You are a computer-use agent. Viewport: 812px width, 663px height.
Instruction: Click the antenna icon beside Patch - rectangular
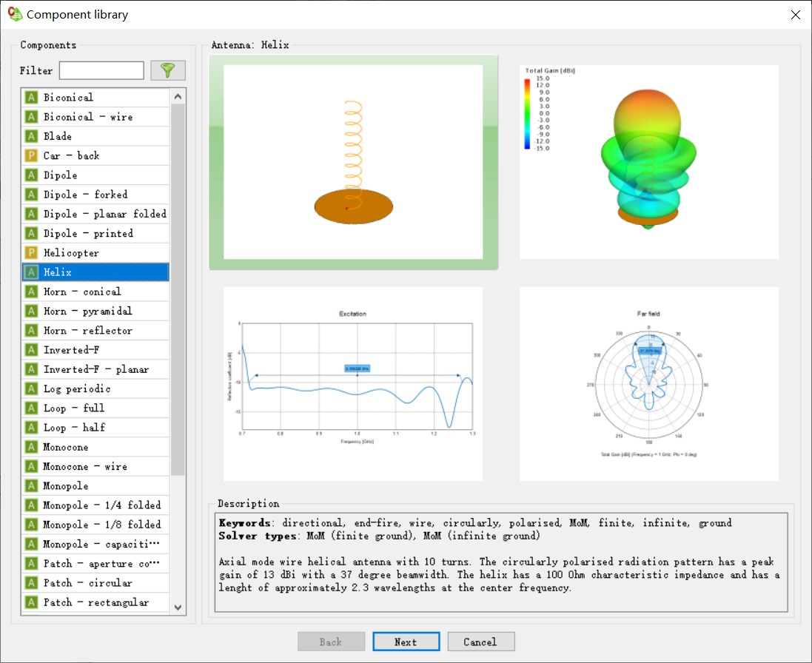tap(32, 602)
